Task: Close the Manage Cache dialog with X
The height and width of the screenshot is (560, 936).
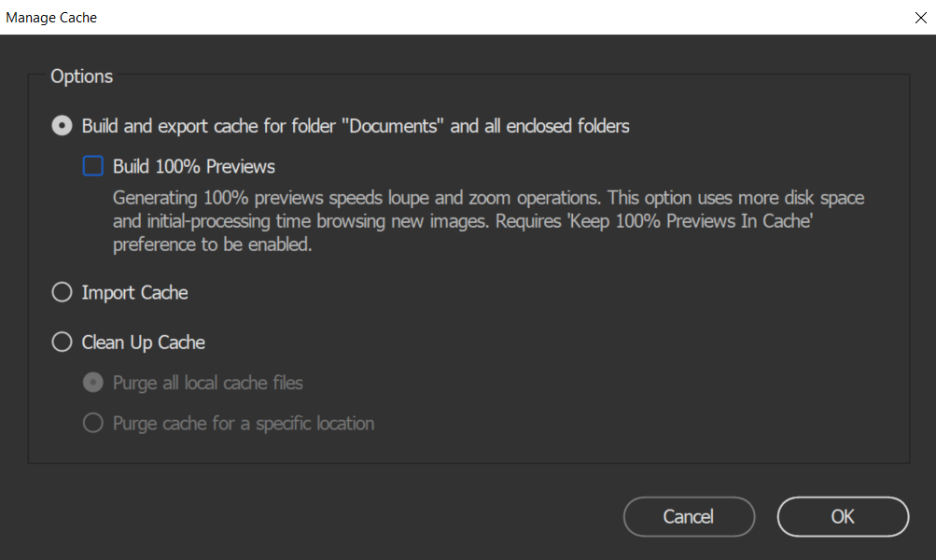Action: [x=919, y=17]
